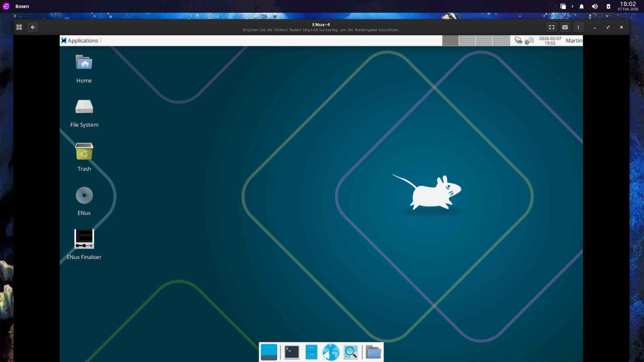644x362 pixels.
Task: Go back to the Boxes overview
Action: tap(33, 27)
